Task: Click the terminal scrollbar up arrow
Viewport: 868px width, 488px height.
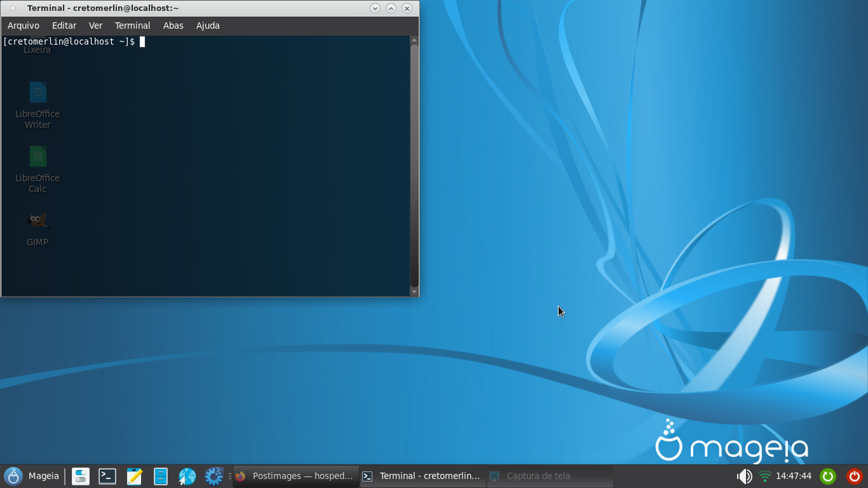Action: tap(414, 40)
